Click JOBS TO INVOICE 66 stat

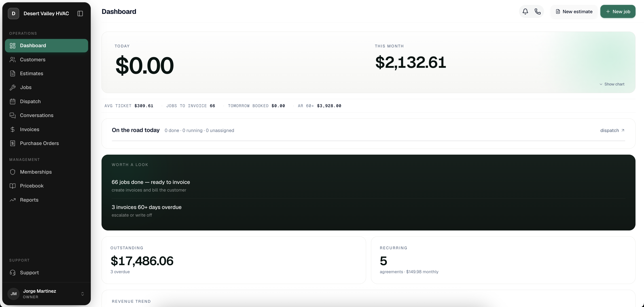click(191, 106)
